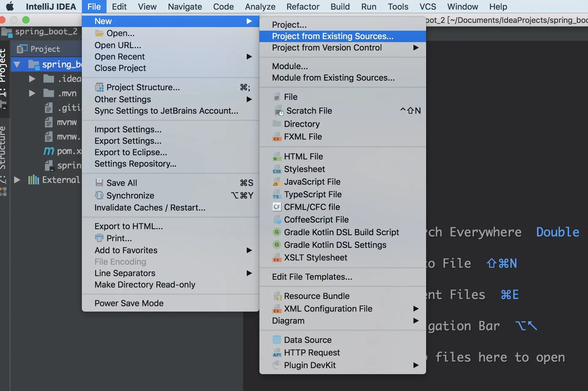Click the HTML File icon

click(x=277, y=157)
